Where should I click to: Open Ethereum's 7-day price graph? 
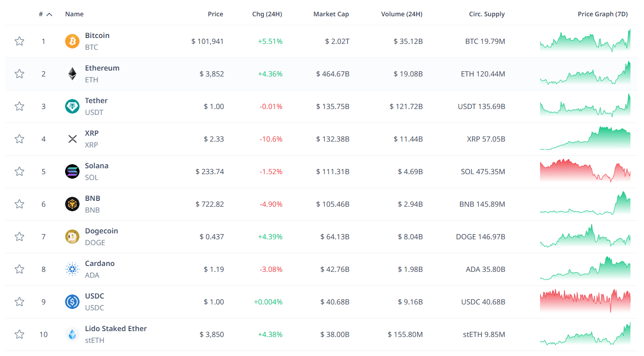(x=585, y=73)
